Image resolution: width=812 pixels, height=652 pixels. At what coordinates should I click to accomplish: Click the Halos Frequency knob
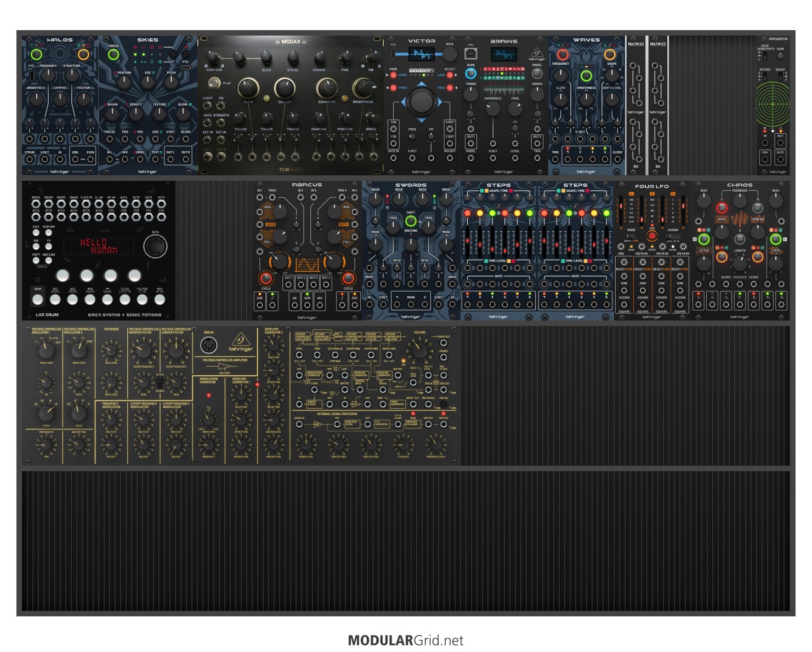coord(48,76)
